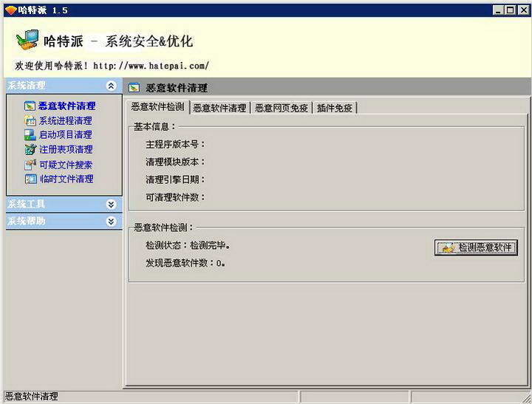Click the 清理模块版本 label
The height and width of the screenshot is (404, 532).
click(175, 162)
